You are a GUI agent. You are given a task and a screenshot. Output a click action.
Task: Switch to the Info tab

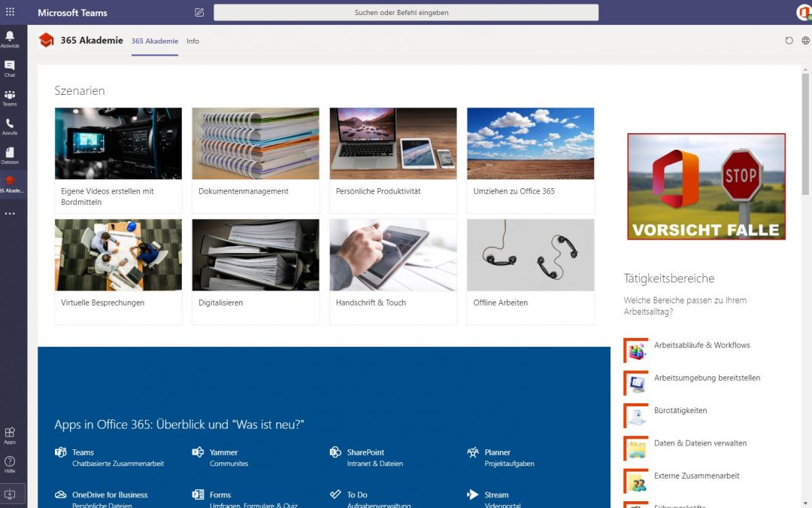[192, 41]
